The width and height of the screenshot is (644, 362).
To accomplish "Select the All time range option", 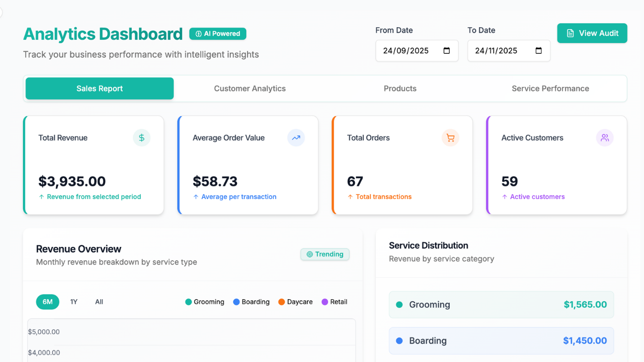I will coord(99,302).
